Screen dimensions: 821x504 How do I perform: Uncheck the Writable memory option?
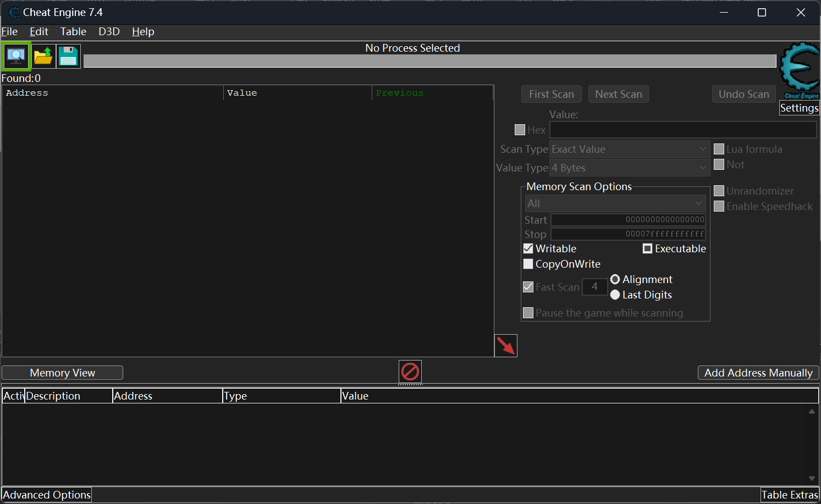click(x=528, y=248)
